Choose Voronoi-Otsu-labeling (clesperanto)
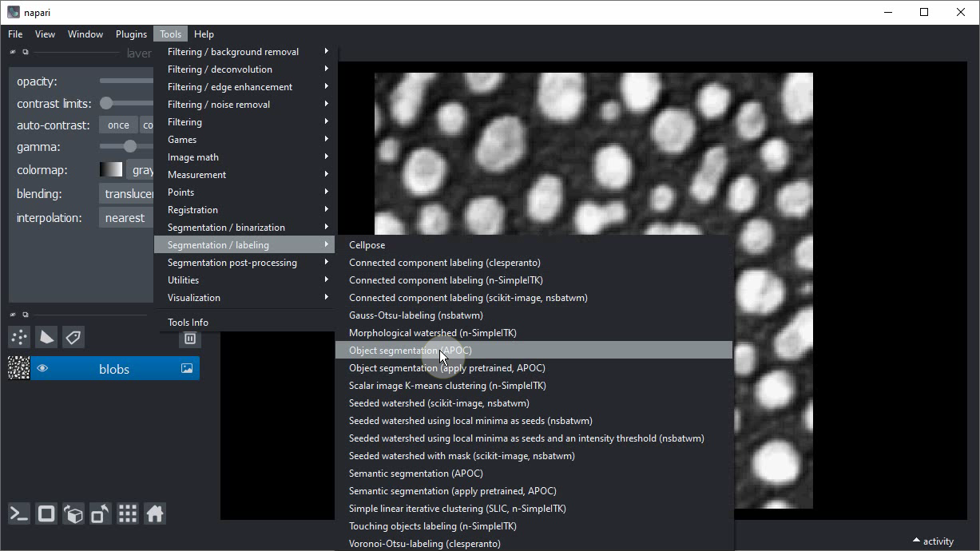Screen dimensions: 980x551 coord(424,544)
